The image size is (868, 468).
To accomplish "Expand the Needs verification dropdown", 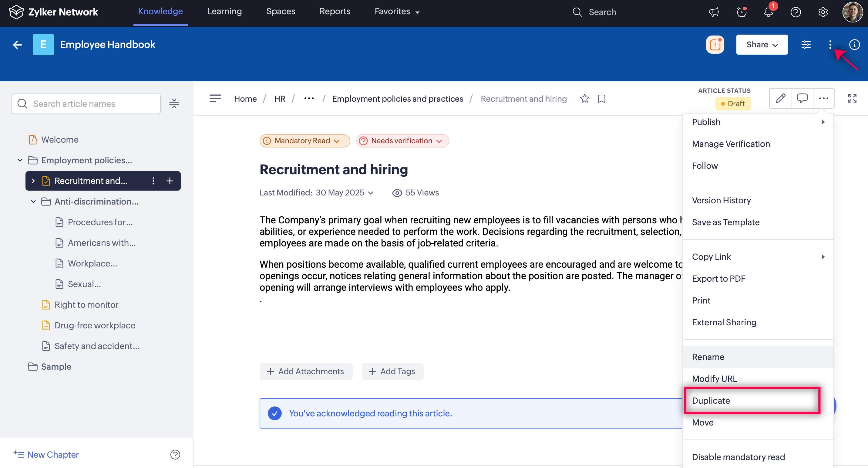I will (x=402, y=141).
